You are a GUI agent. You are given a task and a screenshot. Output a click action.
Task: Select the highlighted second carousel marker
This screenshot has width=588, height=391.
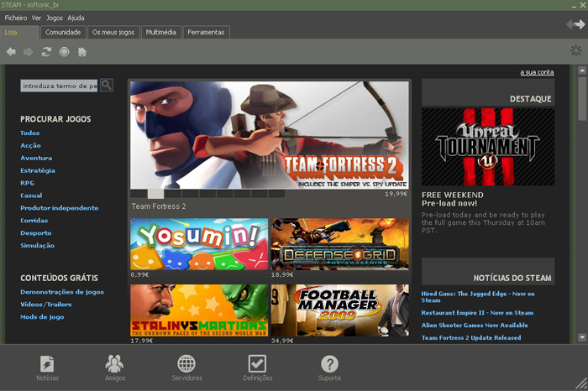(155, 194)
